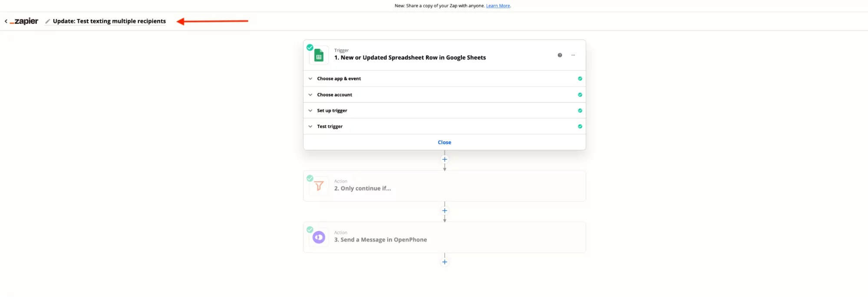Close the trigger step panel
Screen dimensions: 868x297
pos(444,142)
